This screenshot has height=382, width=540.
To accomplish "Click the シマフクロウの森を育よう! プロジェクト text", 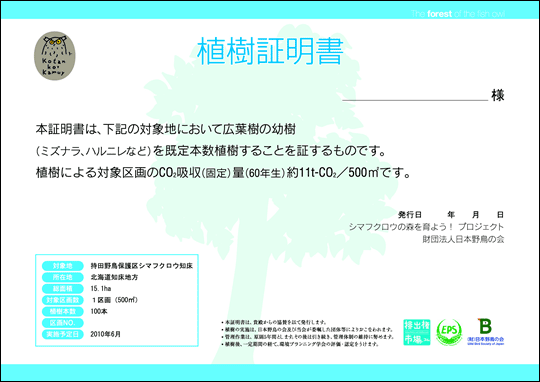I will pos(426,227).
